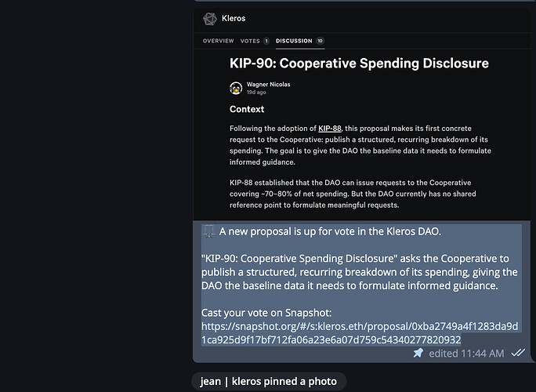Click the discussion count badge showing 10
Viewport: 536px width, 392px height.
320,41
